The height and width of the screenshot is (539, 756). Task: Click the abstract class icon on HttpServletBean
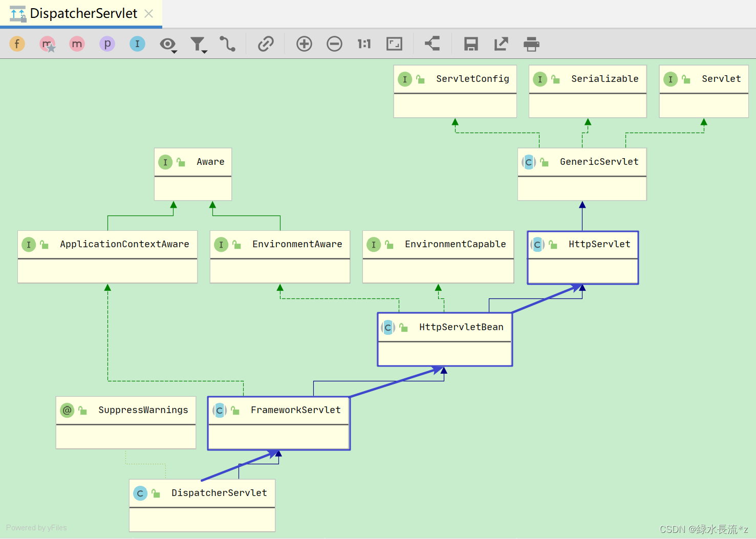388,328
